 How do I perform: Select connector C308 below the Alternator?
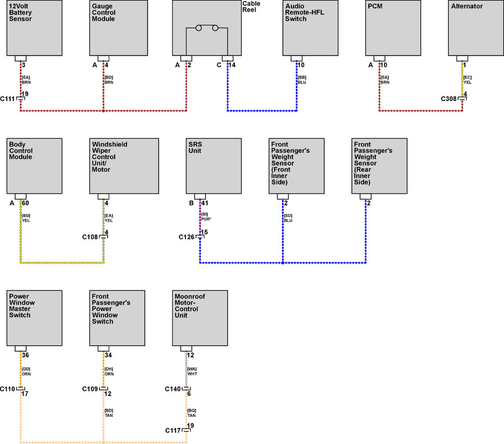(462, 99)
